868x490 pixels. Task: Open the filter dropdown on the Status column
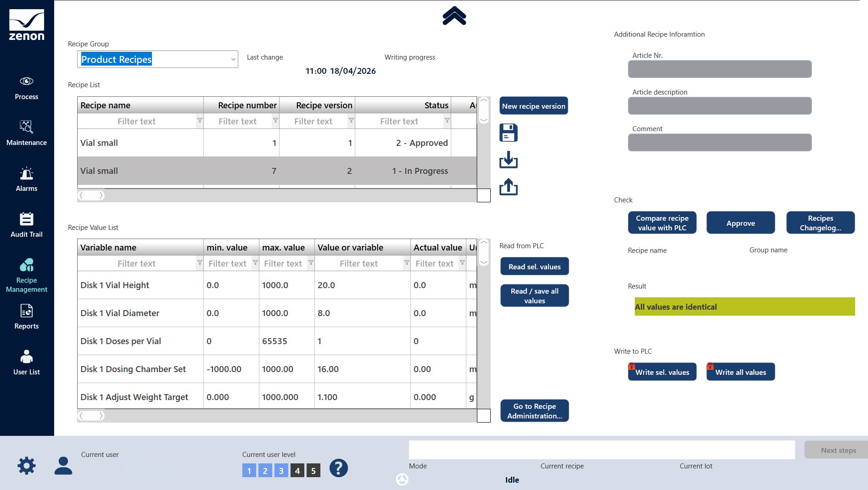[447, 121]
